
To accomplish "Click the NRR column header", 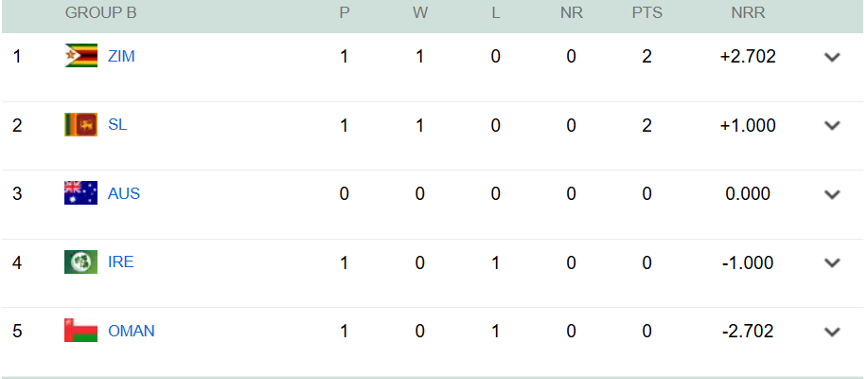I will [748, 13].
